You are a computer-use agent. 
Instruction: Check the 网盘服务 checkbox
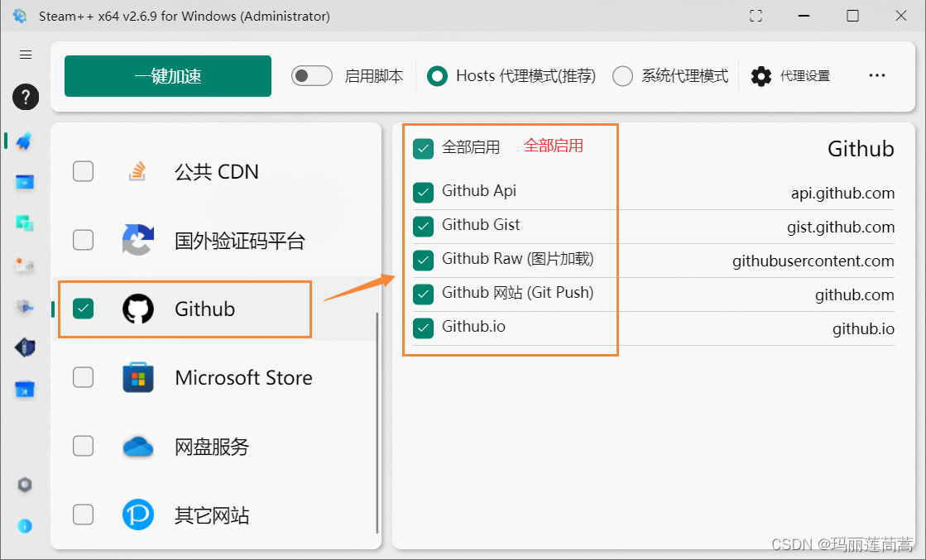point(84,446)
